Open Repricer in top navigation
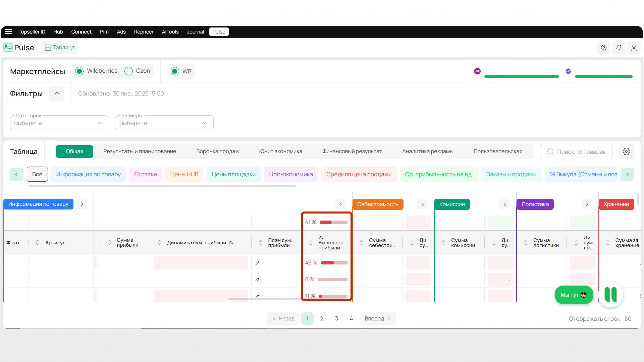Viewport: 644px width, 362px height. tap(144, 32)
